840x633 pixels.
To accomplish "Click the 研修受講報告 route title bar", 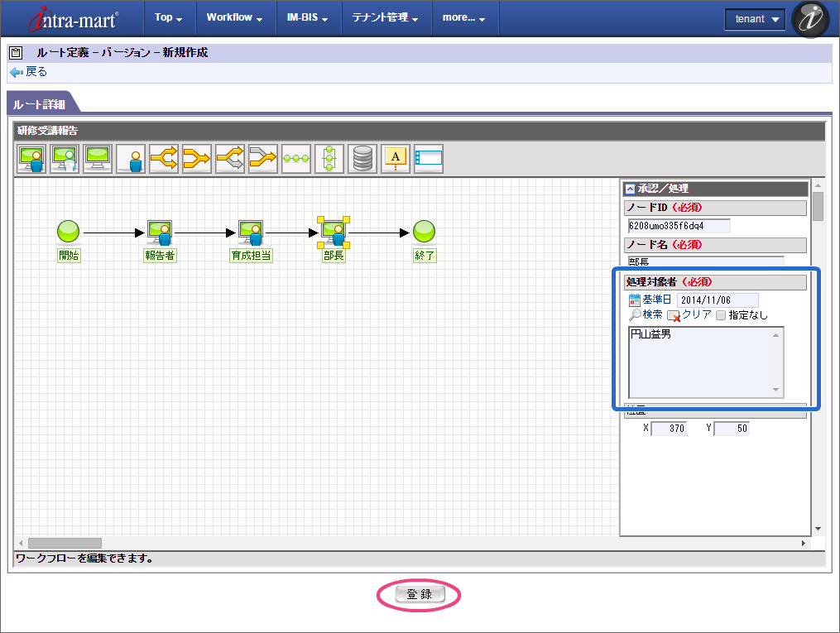I will coord(419,131).
